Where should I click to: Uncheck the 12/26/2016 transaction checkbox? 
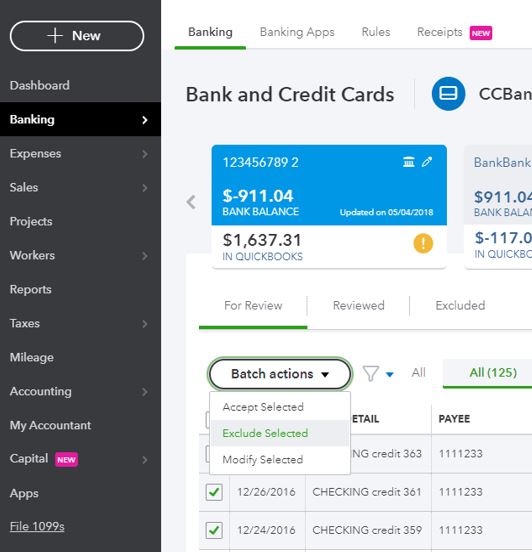(x=214, y=492)
